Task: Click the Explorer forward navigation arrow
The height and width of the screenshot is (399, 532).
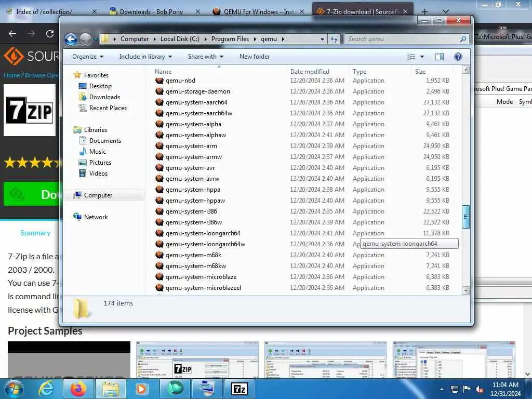Action: pos(85,39)
